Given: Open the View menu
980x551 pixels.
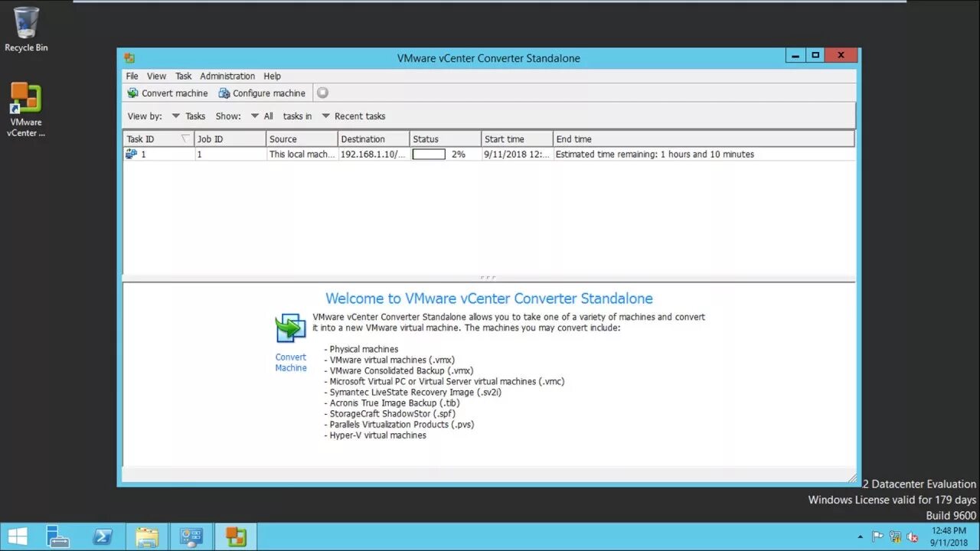Looking at the screenshot, I should pos(156,76).
